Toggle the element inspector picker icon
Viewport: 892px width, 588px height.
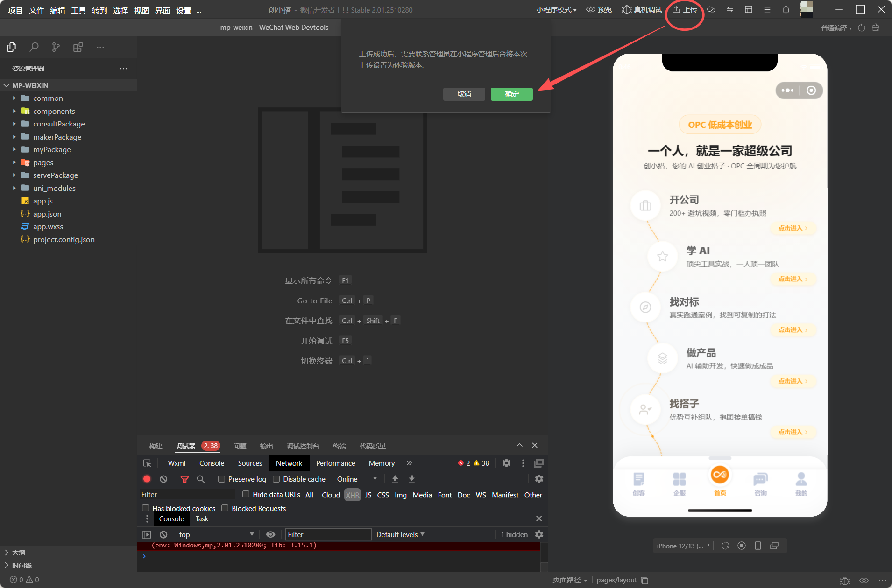147,463
